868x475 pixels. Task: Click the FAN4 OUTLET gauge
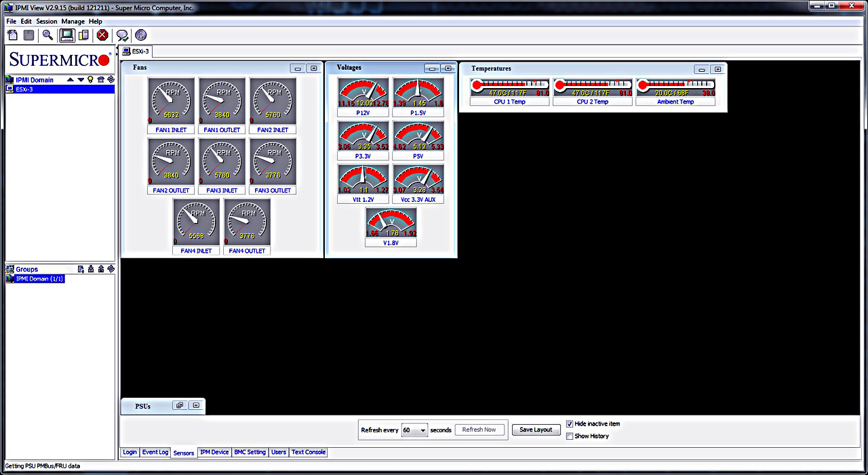click(247, 222)
